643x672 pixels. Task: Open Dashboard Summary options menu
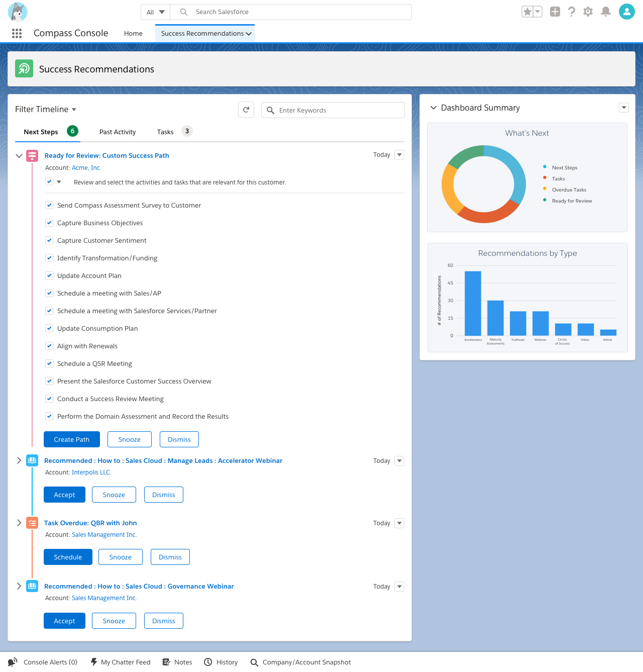click(624, 108)
